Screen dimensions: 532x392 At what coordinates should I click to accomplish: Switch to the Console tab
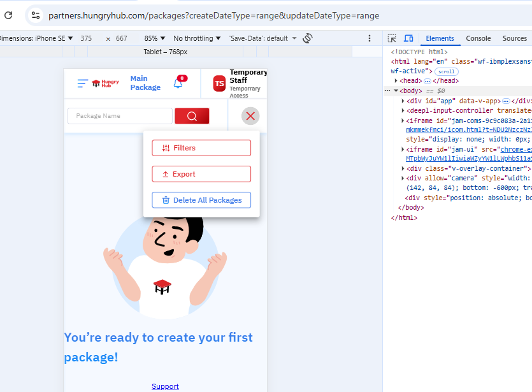point(478,38)
